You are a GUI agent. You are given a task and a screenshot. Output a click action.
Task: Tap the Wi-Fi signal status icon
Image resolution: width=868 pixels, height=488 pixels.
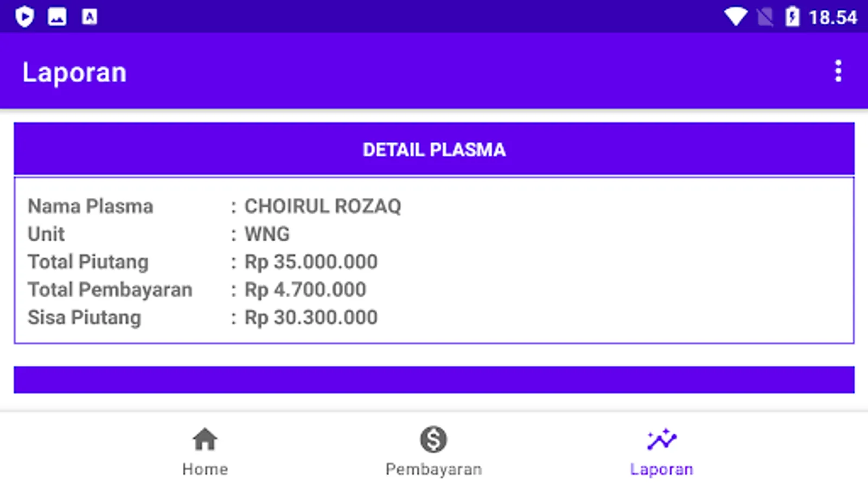pyautogui.click(x=736, y=17)
